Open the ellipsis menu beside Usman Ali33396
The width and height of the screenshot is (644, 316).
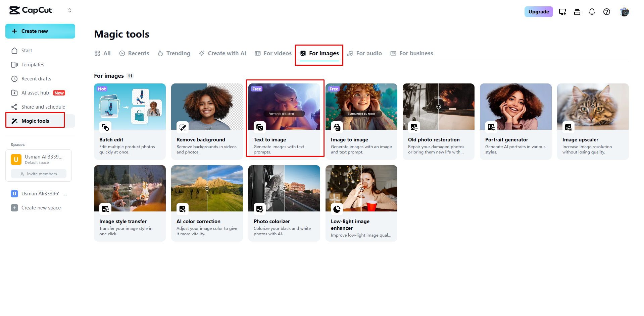[x=64, y=194]
